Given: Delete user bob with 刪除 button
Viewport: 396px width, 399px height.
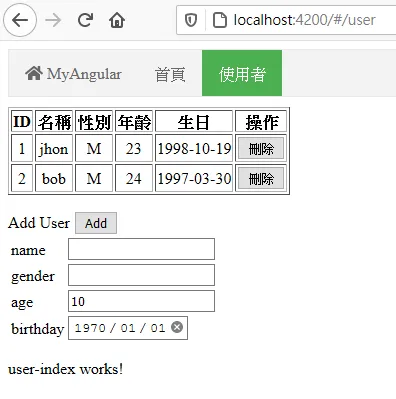Looking at the screenshot, I should tap(261, 178).
